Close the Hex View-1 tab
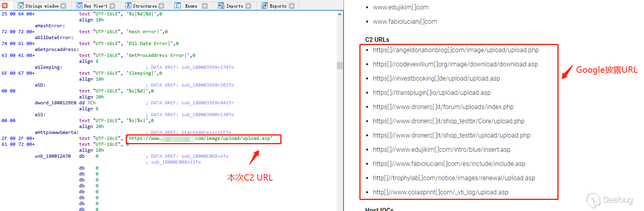The image size is (644, 211). point(112,6)
